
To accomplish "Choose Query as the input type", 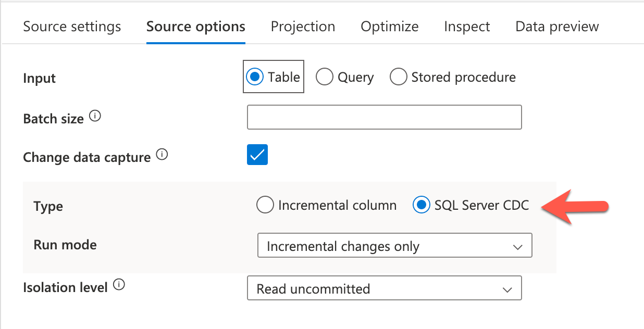I will tap(325, 78).
